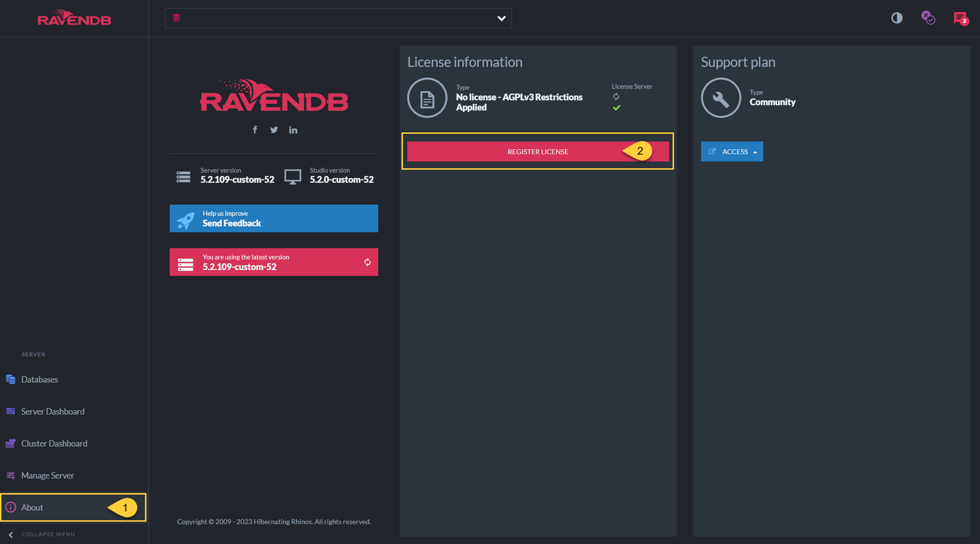Toggle the theme contrast icon
Viewport: 980px width, 544px height.
[x=897, y=18]
